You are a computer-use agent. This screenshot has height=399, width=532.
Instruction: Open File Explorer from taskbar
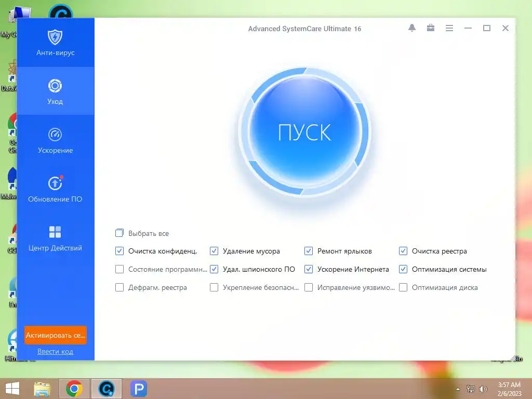click(42, 389)
